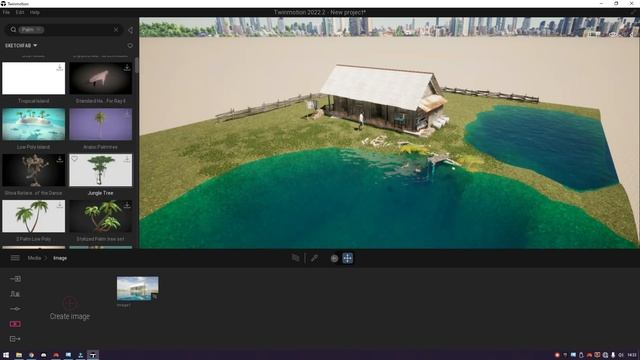The image size is (640, 360).
Task: Select the Low Poly Island thumbnail
Action: pos(33,124)
